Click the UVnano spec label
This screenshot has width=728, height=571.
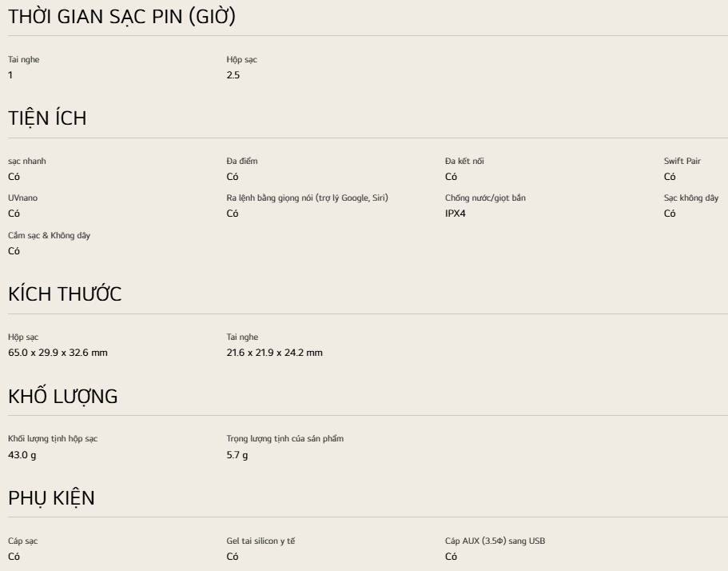[22, 198]
